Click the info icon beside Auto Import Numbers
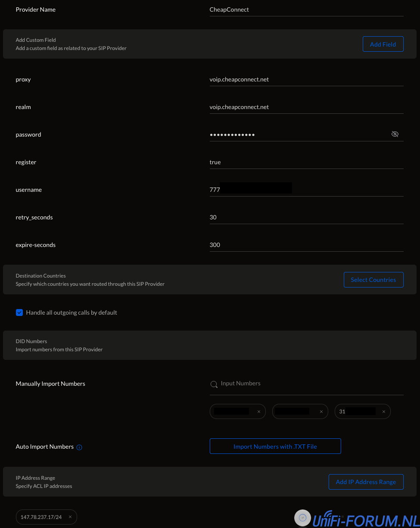Screen dimensions: 420x528 [79, 447]
